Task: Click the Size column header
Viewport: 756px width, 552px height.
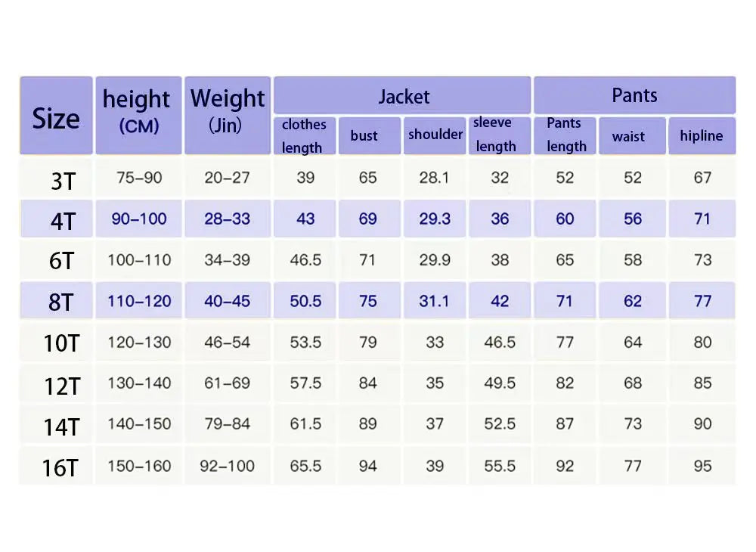Action: [x=56, y=116]
